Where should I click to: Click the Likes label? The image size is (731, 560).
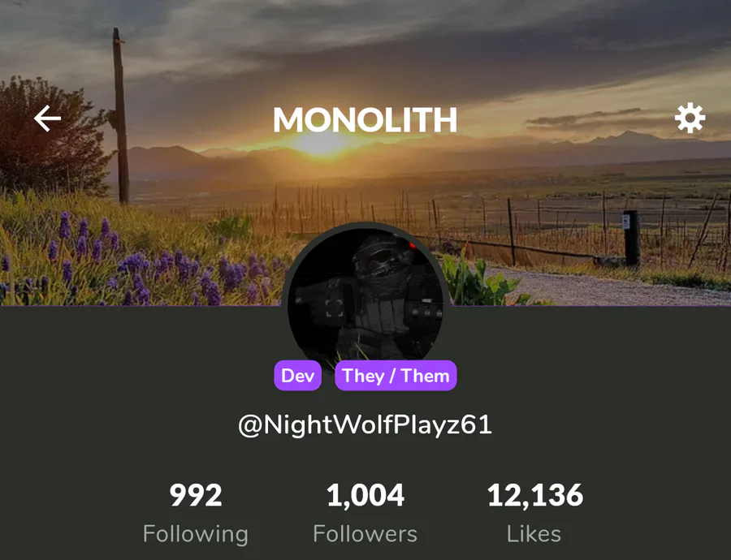coord(534,534)
